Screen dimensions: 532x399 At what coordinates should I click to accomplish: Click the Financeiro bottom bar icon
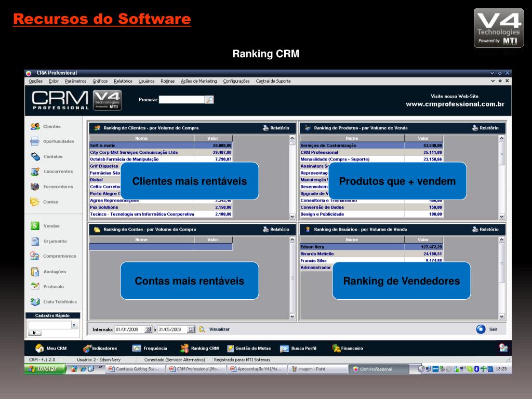point(336,348)
